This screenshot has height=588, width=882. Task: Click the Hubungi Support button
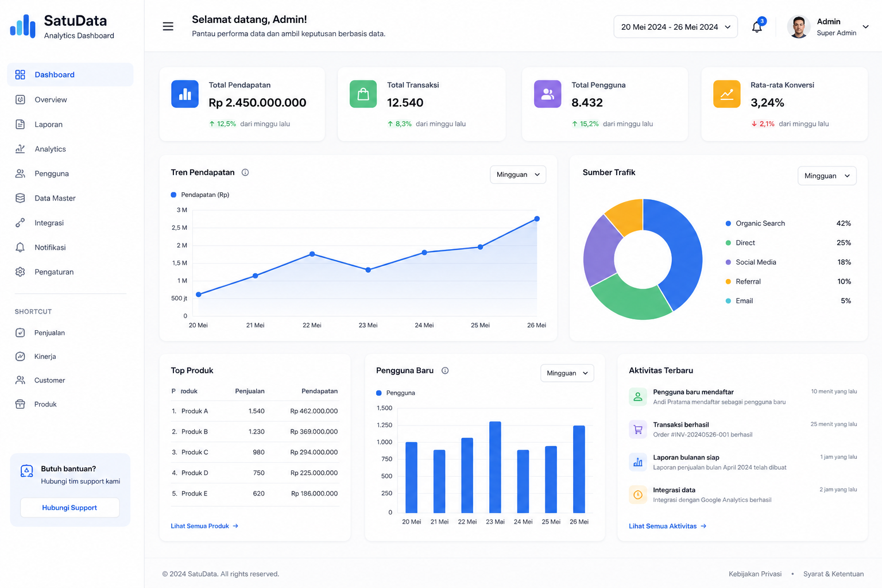coord(69,508)
